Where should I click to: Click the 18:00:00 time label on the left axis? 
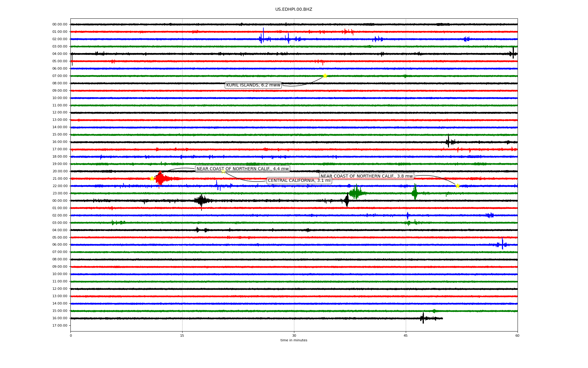[x=60, y=156]
